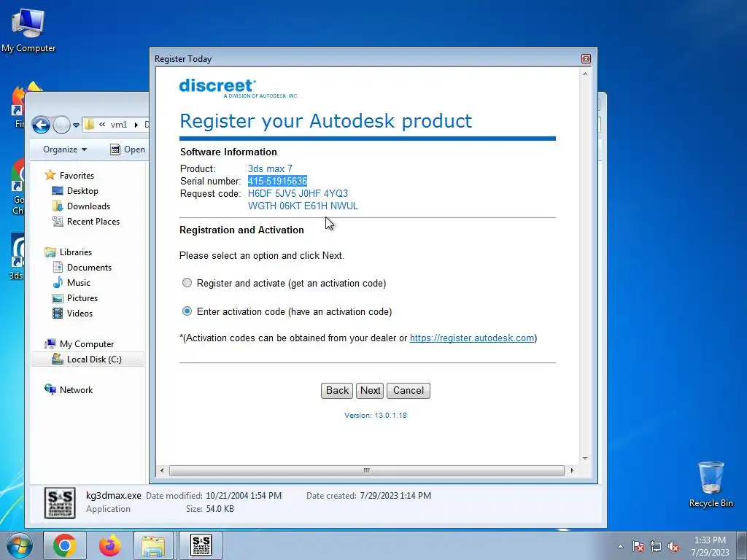The image size is (747, 560).
Task: Select Register and activate radio option
Action: coord(187,283)
